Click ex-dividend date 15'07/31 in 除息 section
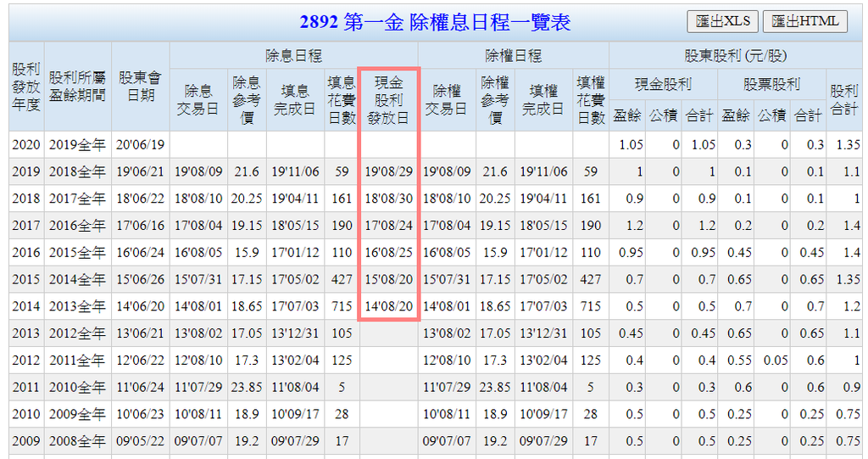This screenshot has height=459, width=868. 198,279
